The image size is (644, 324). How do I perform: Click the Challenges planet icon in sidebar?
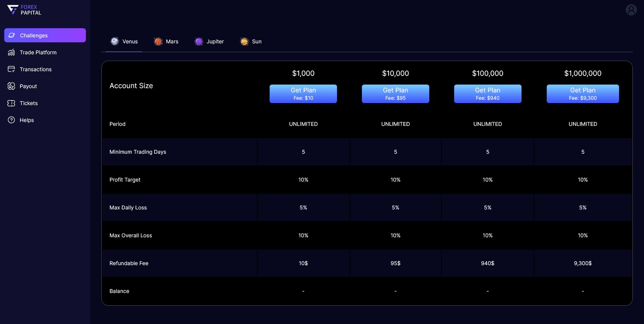(12, 35)
